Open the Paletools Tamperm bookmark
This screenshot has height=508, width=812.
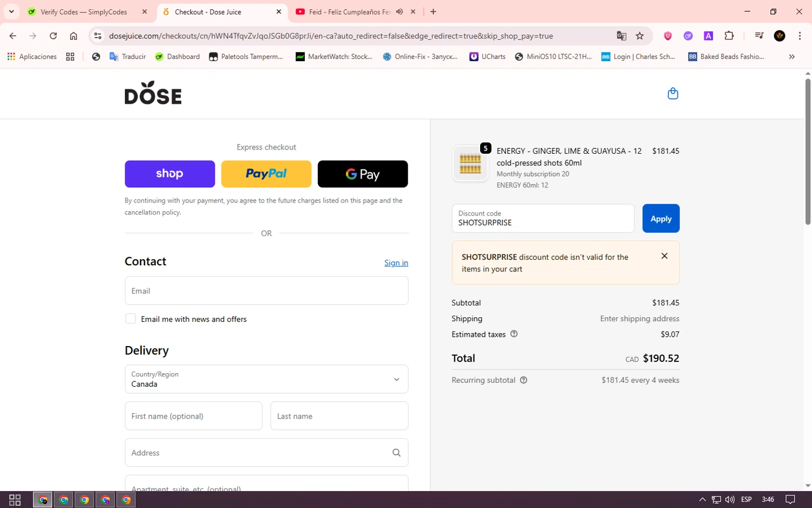click(246, 56)
